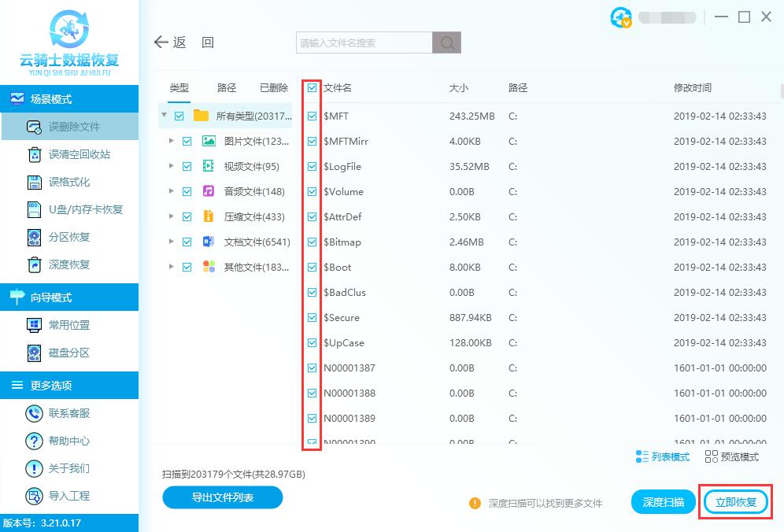This screenshot has height=532, width=784.
Task: Click the 更多选项 hamburger icon
Action: 17,385
